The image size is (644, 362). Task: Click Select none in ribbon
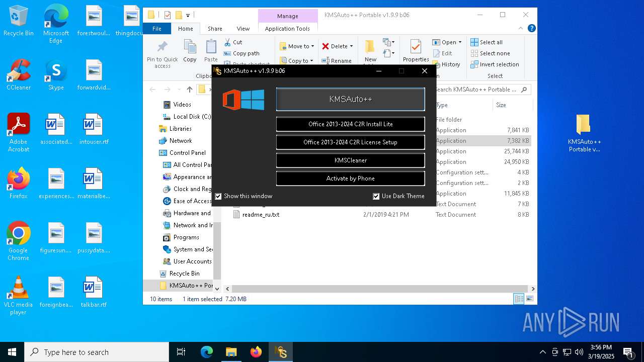click(490, 53)
